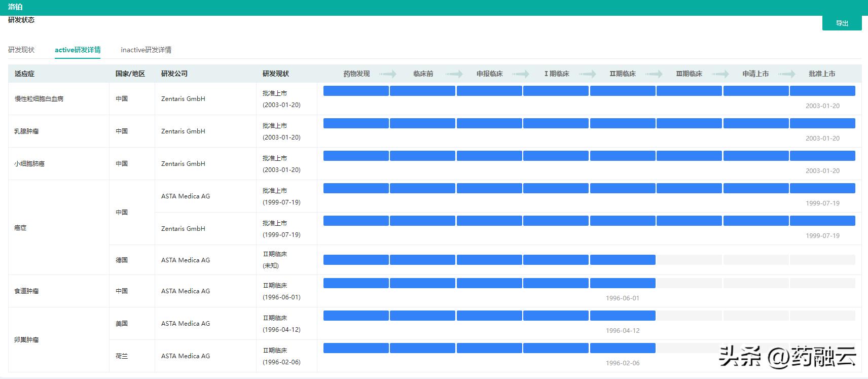This screenshot has width=868, height=379.
Task: Click the 导出 export button
Action: pyautogui.click(x=842, y=23)
